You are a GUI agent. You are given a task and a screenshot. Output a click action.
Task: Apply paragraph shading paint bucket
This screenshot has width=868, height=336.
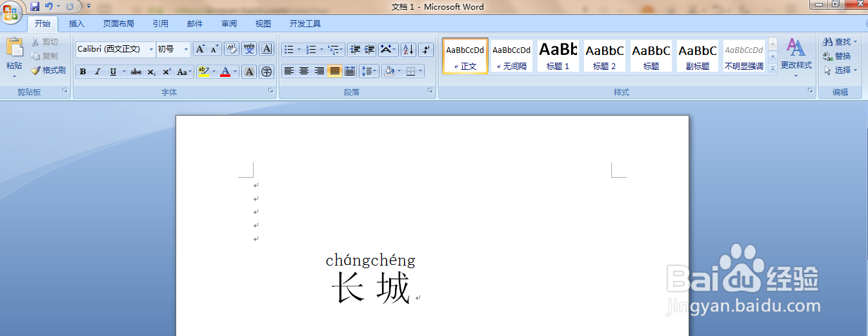click(x=389, y=71)
